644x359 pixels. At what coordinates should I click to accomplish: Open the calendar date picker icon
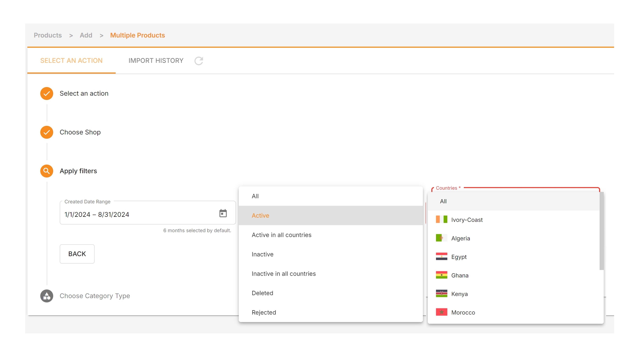point(223,213)
